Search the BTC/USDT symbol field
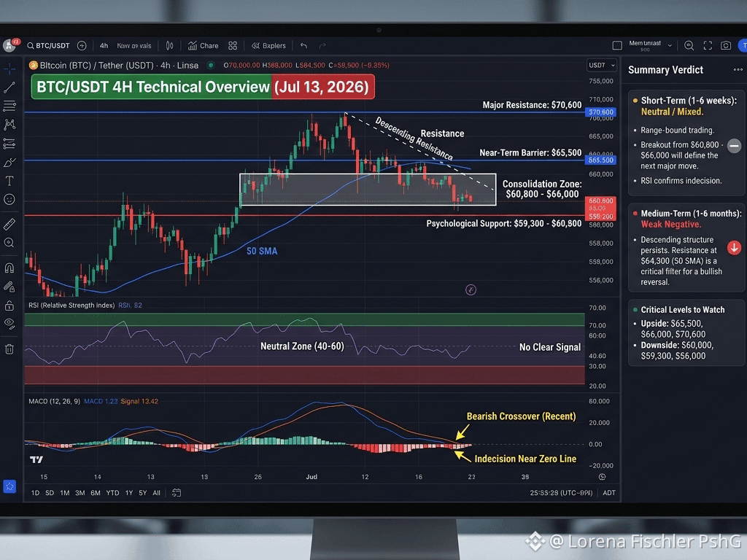The height and width of the screenshot is (560, 747). coord(49,46)
